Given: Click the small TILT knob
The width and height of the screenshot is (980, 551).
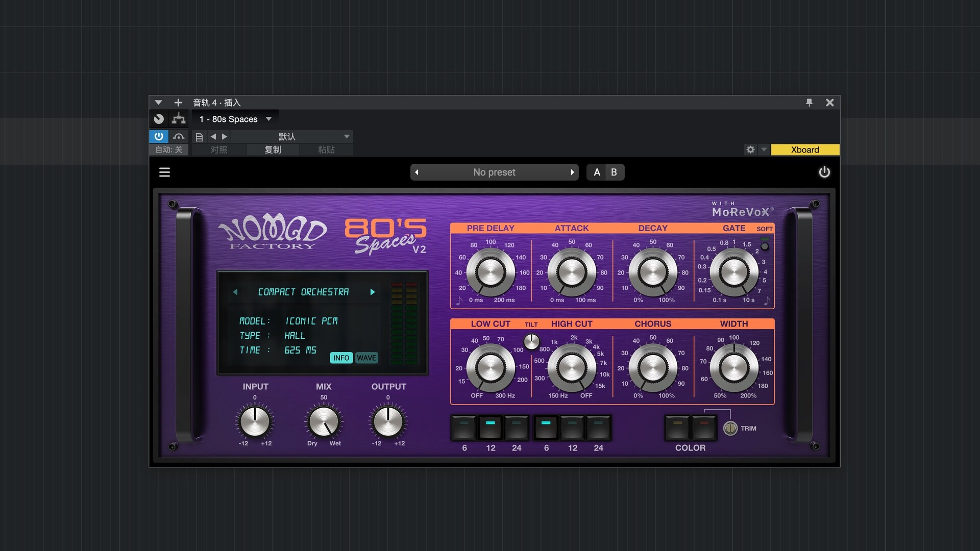Looking at the screenshot, I should 531,341.
